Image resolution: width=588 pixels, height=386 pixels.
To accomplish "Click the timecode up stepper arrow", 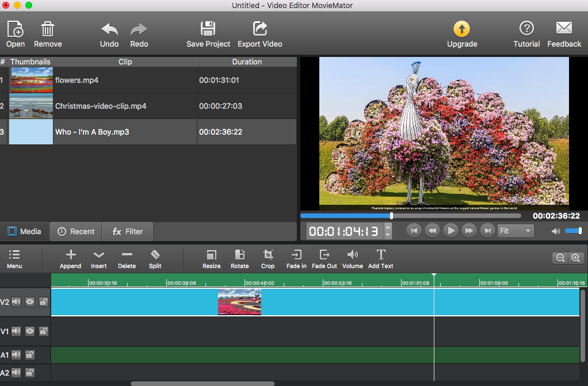I will (x=387, y=228).
